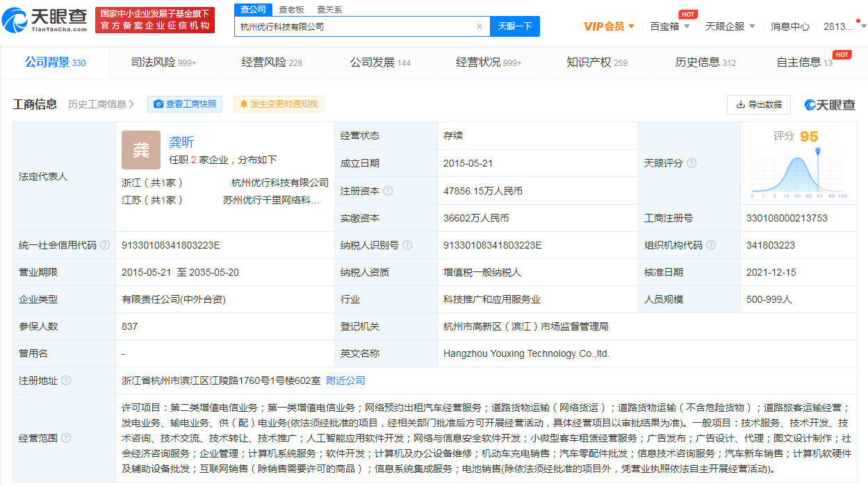Viewport: 868px width, 486px height.
Task: Switch to 司法风险 tab
Action: (164, 62)
